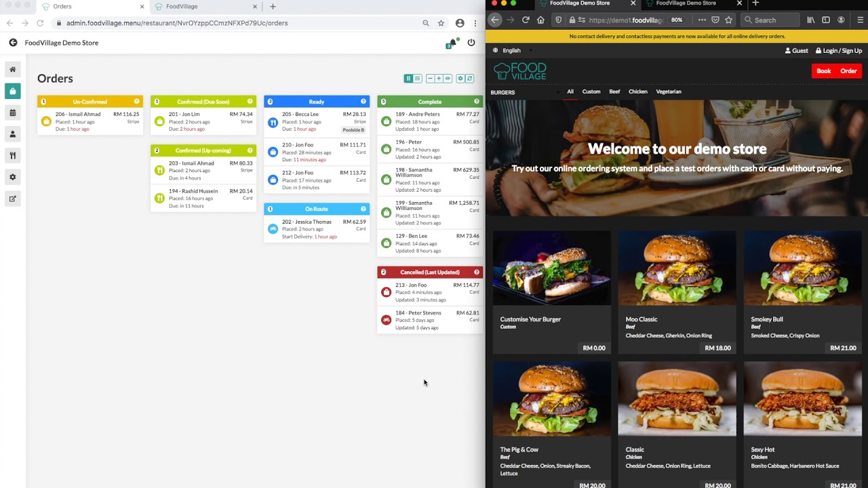
Task: Open the calendar bookings icon in sidebar
Action: (x=12, y=113)
